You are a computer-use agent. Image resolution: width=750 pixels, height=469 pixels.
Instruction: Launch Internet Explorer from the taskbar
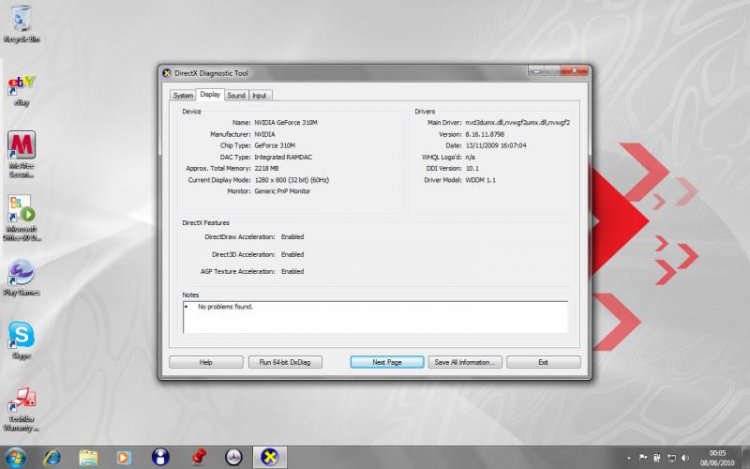coord(52,456)
